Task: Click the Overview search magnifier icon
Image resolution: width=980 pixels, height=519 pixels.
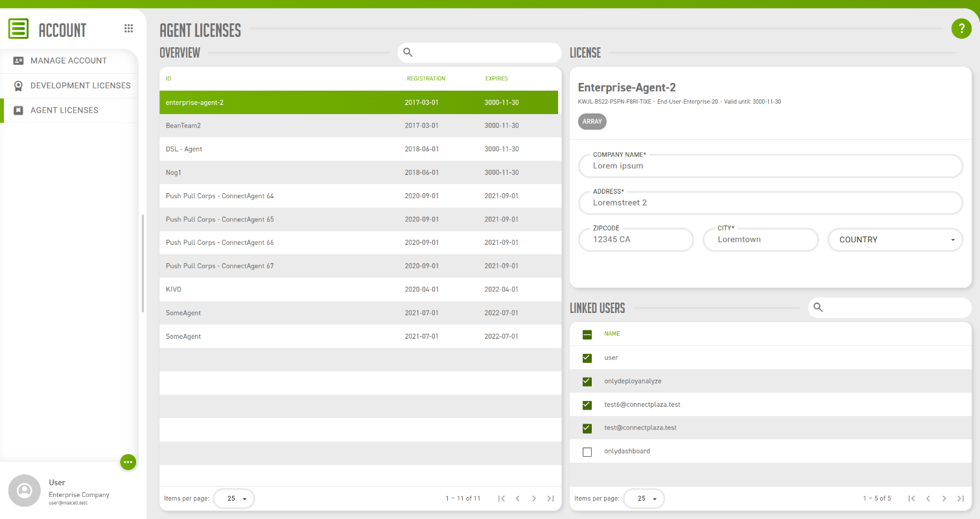Action: point(408,52)
